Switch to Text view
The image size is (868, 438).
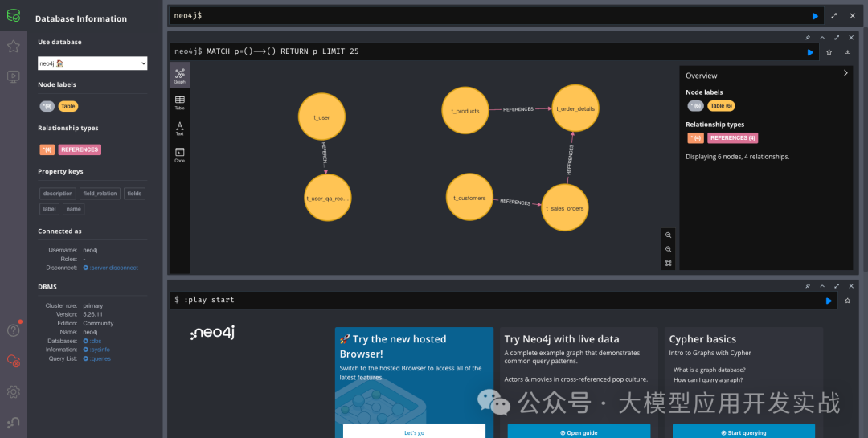[x=179, y=129]
